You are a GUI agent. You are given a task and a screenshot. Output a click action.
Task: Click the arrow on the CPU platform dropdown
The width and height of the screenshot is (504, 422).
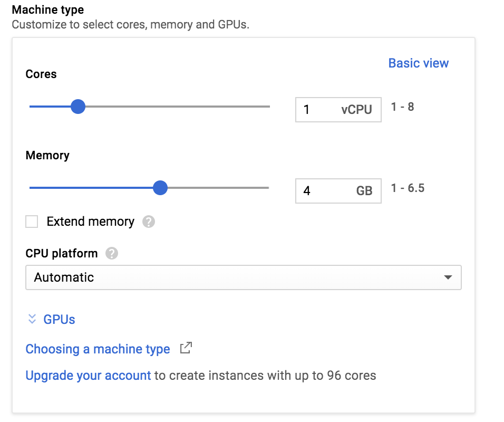click(448, 277)
